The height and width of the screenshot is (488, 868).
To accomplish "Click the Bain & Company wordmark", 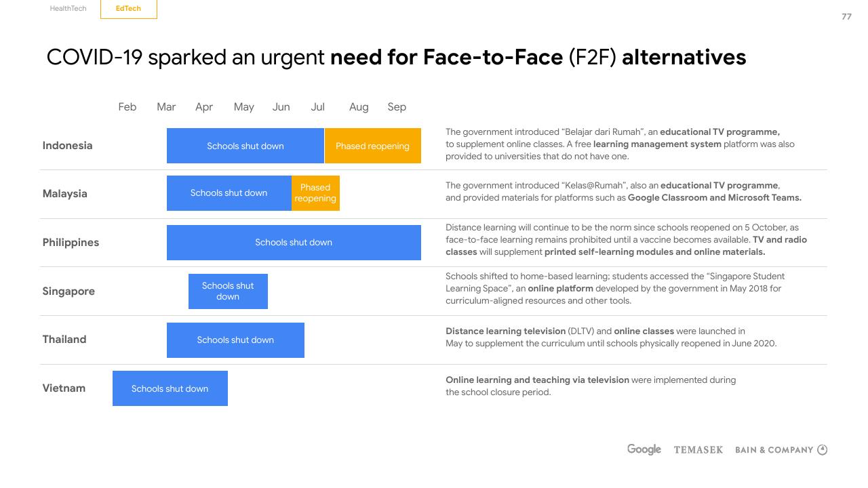I will pyautogui.click(x=774, y=450).
